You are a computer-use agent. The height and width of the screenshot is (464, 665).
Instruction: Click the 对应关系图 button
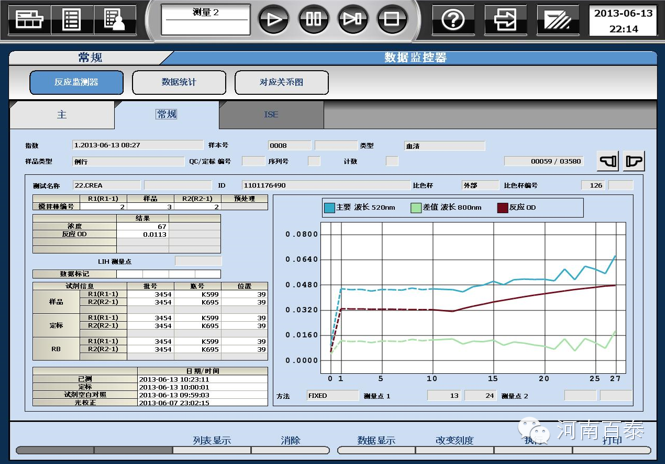pos(281,83)
